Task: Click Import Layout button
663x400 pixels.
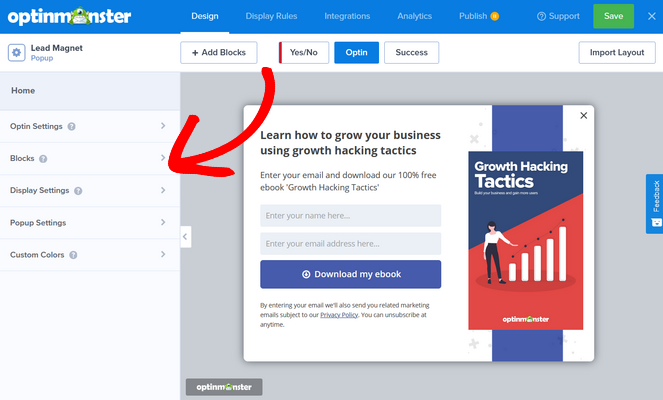Action: [617, 52]
